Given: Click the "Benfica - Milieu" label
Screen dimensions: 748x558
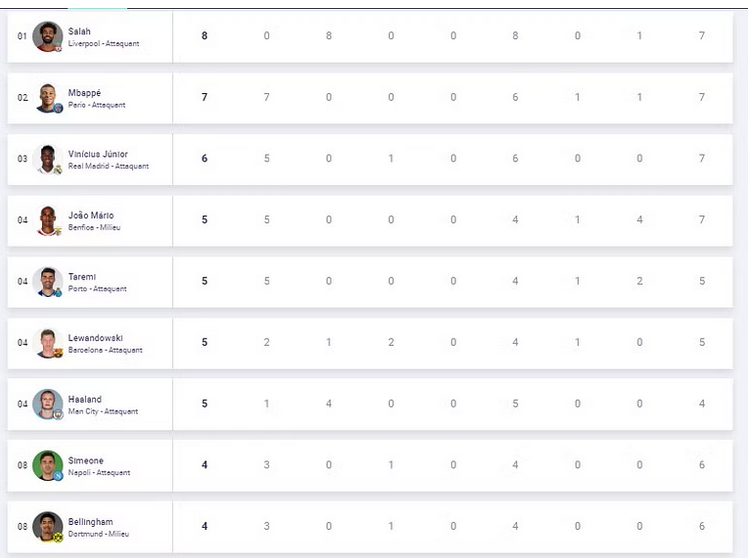Looking at the screenshot, I should click(x=97, y=228).
